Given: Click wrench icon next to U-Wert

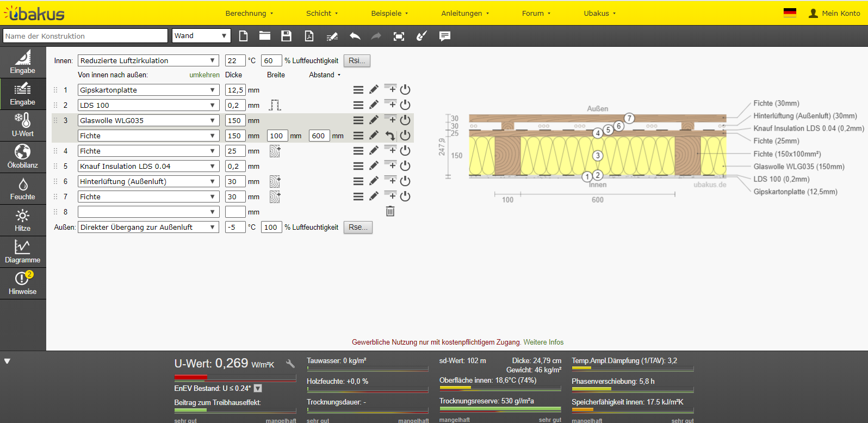Looking at the screenshot, I should (290, 364).
